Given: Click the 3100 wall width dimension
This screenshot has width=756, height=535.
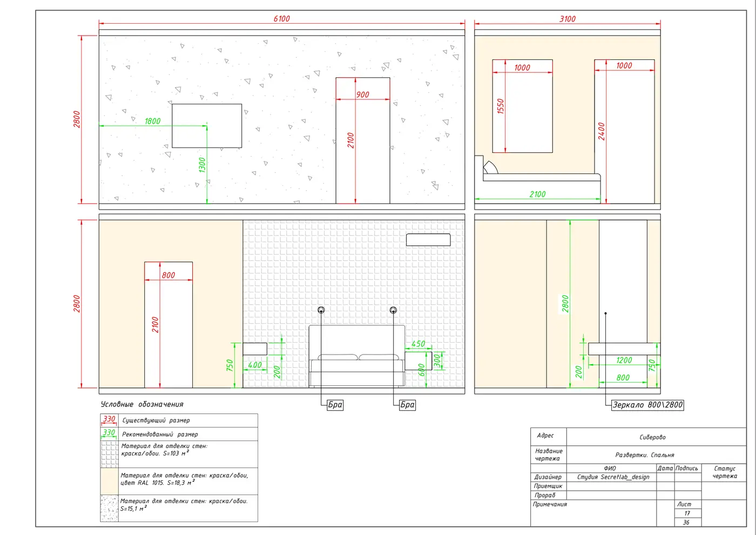Looking at the screenshot, I should click(x=568, y=19).
